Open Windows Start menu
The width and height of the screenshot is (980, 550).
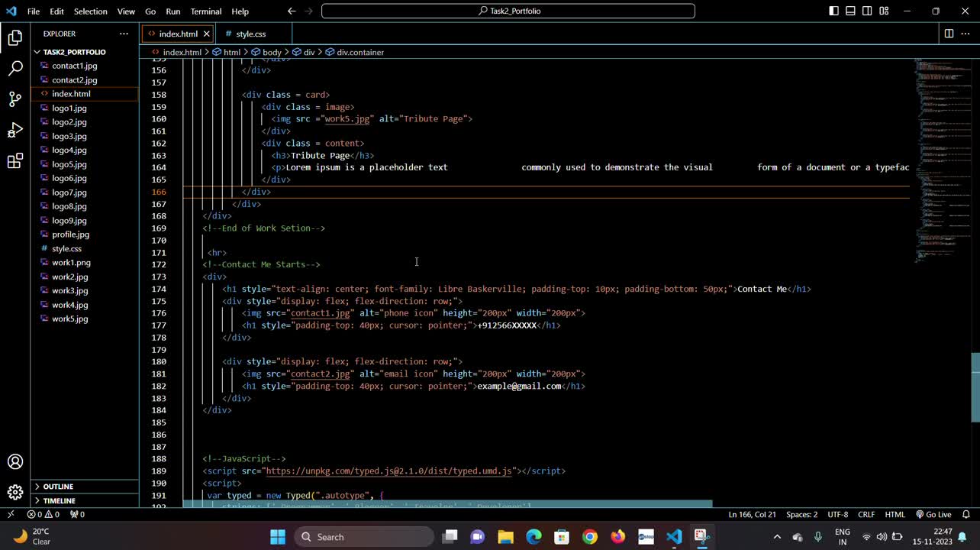pyautogui.click(x=277, y=536)
